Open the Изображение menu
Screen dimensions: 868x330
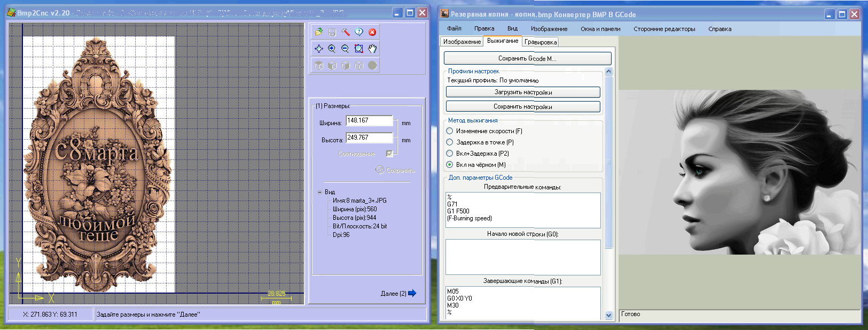coord(549,29)
